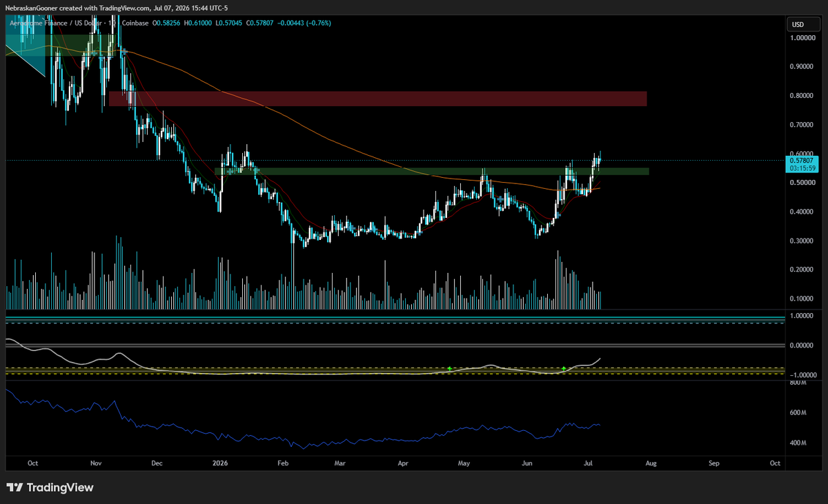Click the 0.50000 price axis label
The width and height of the screenshot is (828, 504).
(x=801, y=183)
